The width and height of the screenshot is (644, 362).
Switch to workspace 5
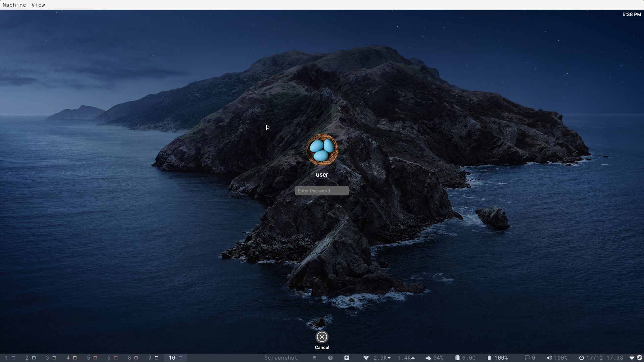91,358
